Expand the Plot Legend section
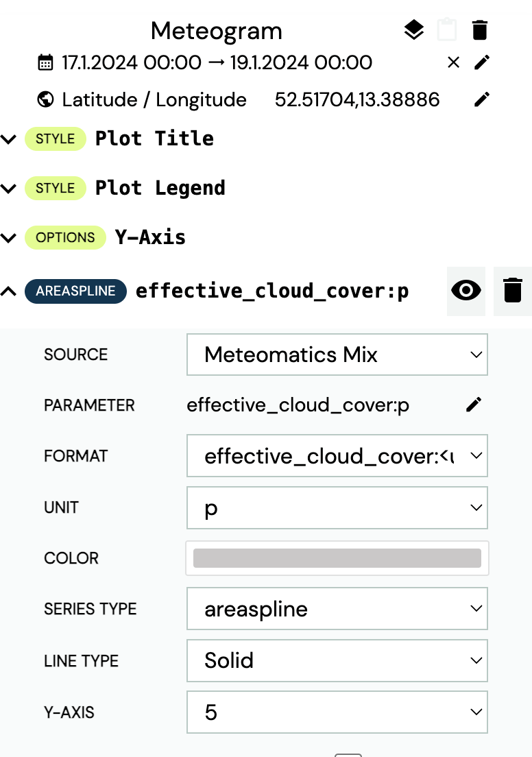The width and height of the screenshot is (532, 757). tap(8, 189)
